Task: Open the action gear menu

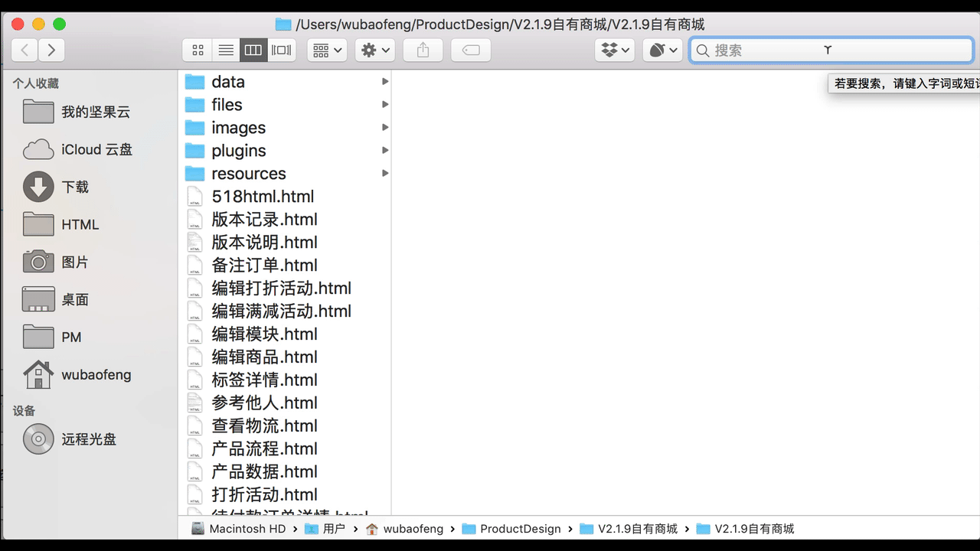Action: tap(374, 50)
